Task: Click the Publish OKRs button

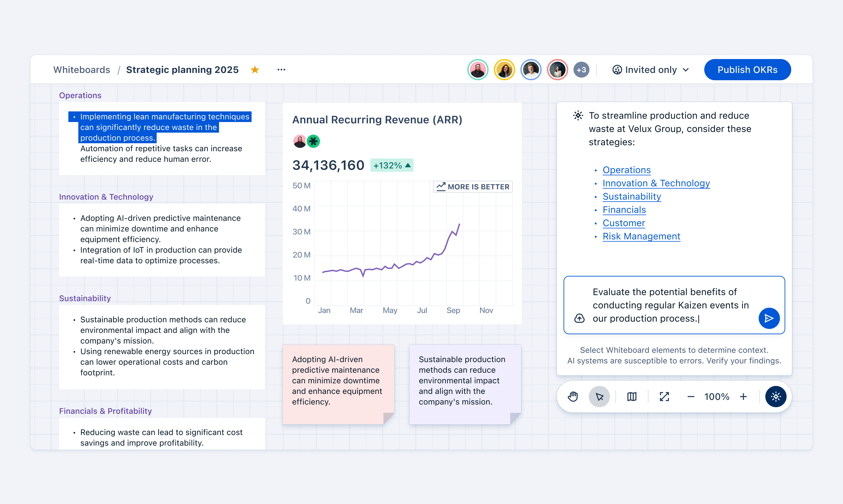Action: 747,70
